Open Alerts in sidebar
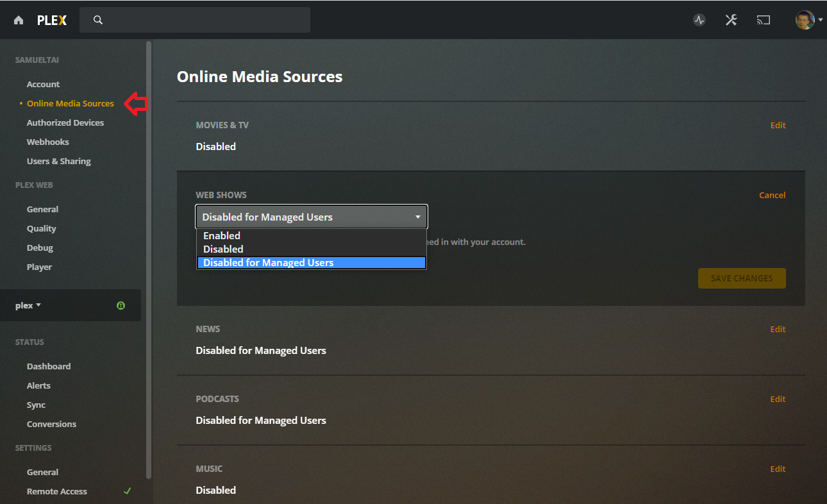Image resolution: width=827 pixels, height=504 pixels. coord(38,385)
